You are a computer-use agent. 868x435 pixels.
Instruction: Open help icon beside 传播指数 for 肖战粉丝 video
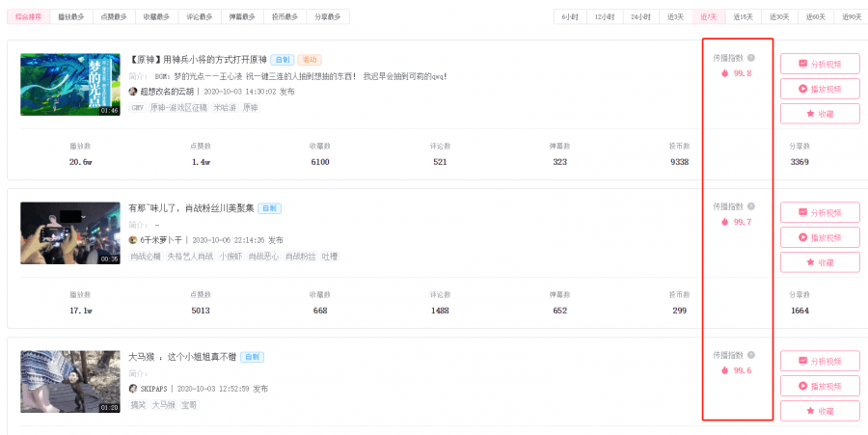pyautogui.click(x=750, y=206)
